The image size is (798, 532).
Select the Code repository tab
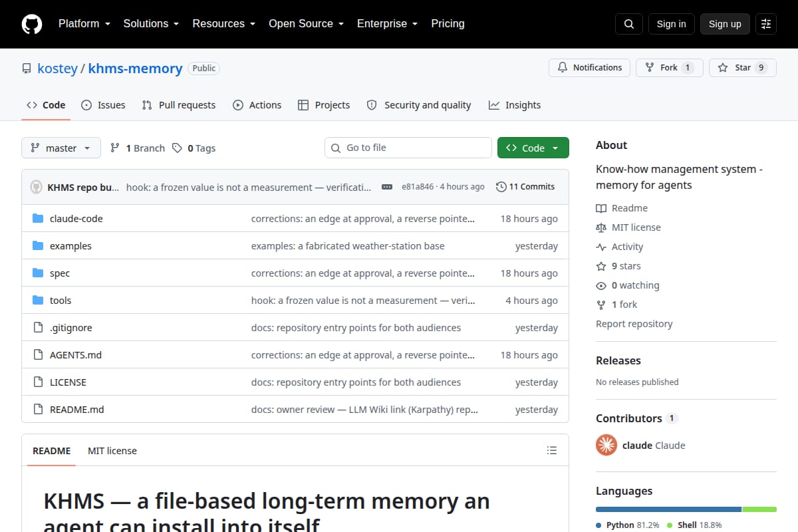pos(46,105)
